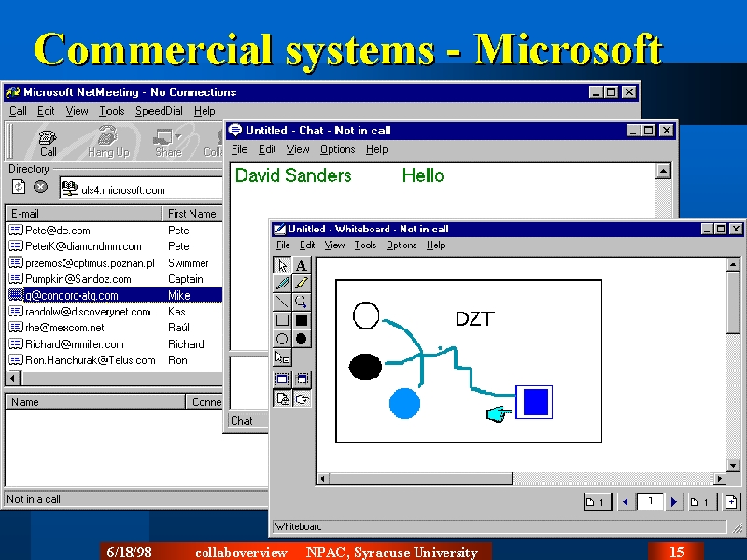
Task: Go to previous whiteboard page arrow
Action: coord(626,502)
